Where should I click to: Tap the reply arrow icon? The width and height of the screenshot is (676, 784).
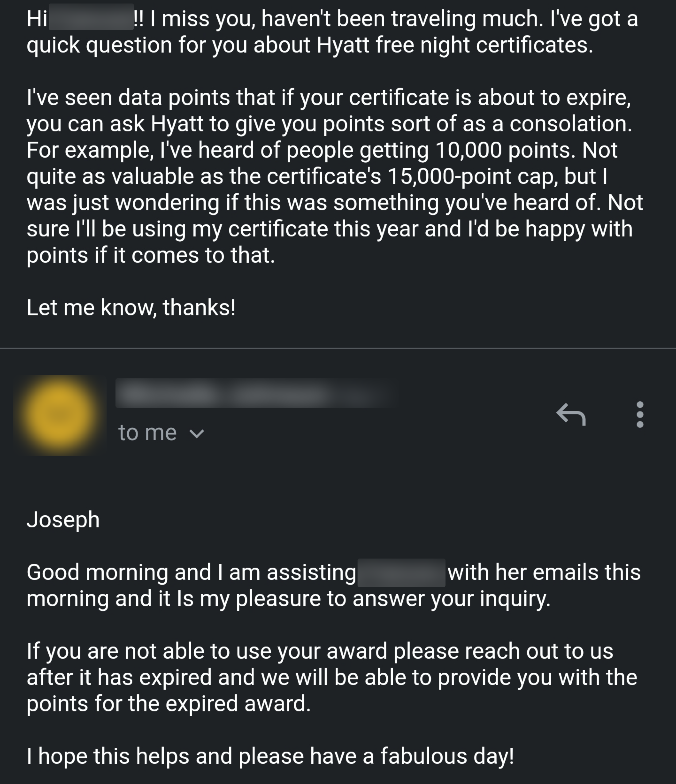coord(571,415)
